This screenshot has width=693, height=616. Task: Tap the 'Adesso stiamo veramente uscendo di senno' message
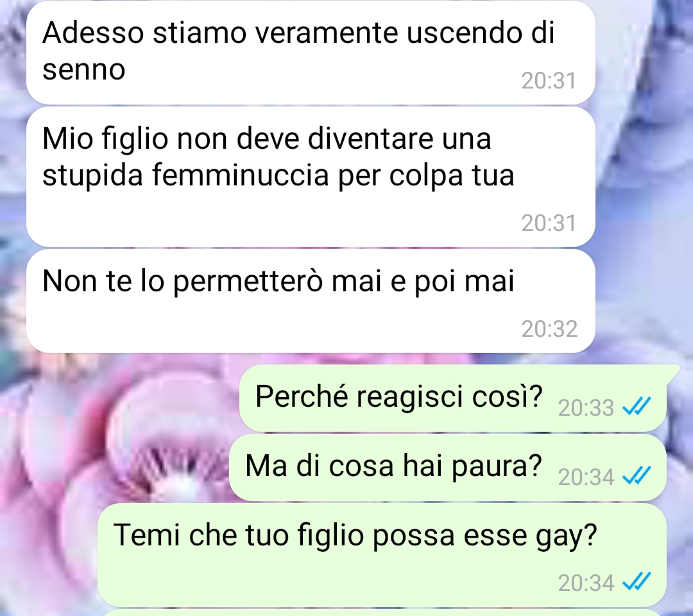coord(311,52)
